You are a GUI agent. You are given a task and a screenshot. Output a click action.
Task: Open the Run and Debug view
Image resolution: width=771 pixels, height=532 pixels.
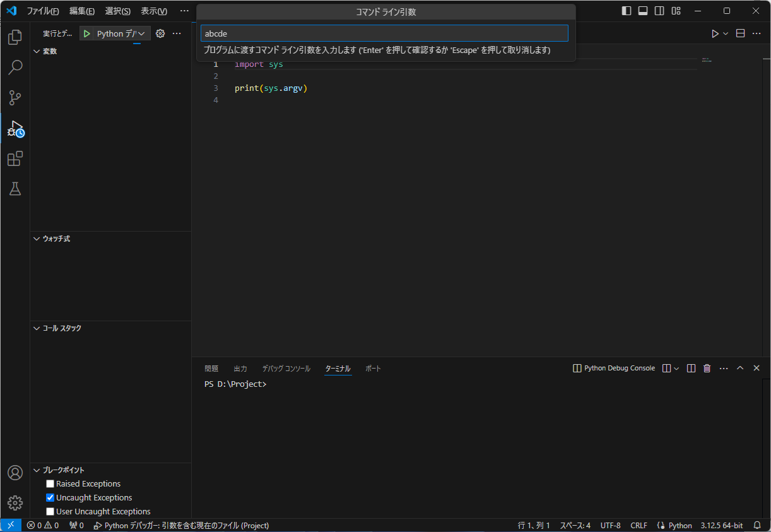[x=15, y=129]
